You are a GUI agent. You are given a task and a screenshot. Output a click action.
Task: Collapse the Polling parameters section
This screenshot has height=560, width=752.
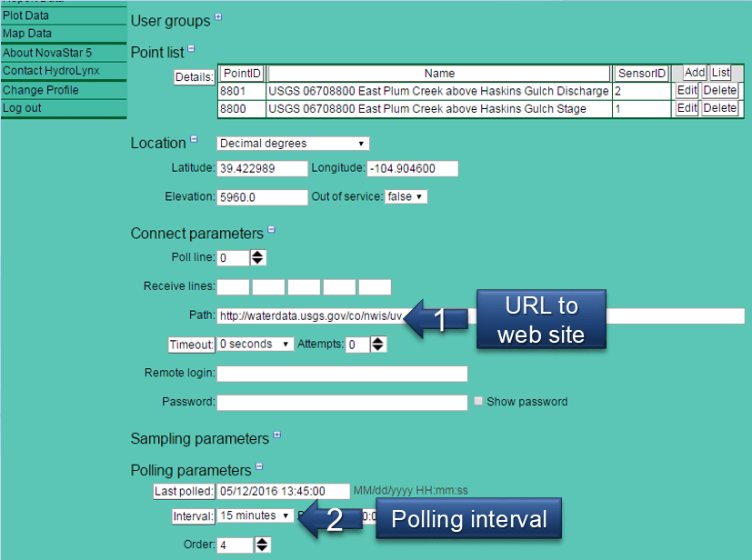pos(260,465)
